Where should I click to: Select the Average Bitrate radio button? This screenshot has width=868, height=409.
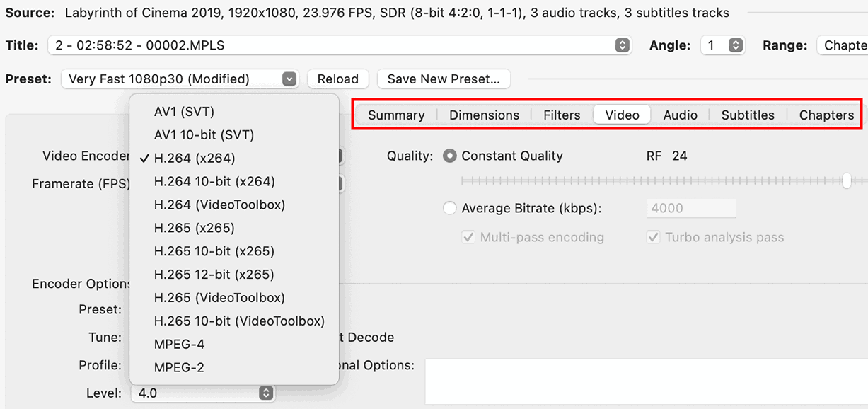(449, 209)
